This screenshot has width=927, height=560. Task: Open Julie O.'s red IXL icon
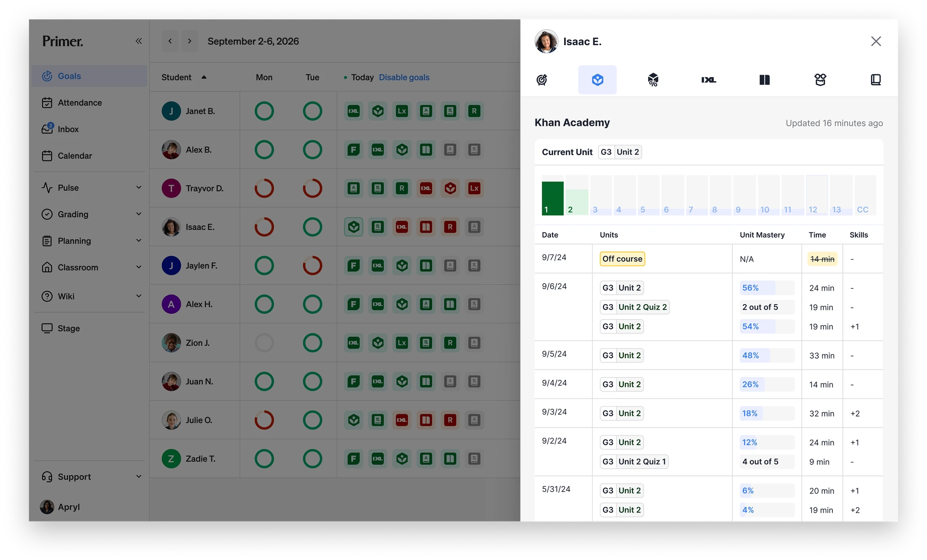402,420
